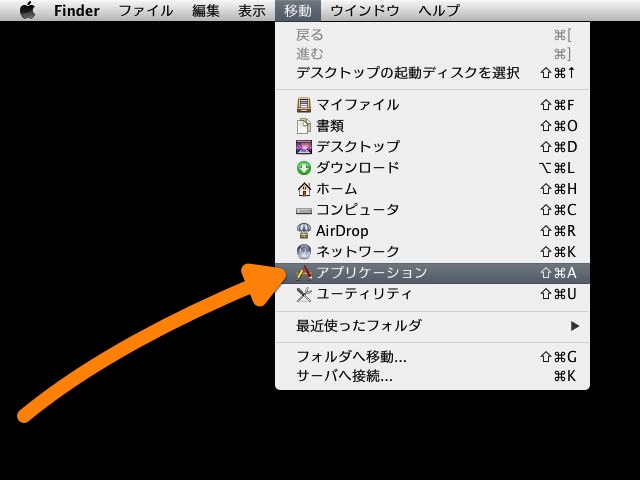Open the ヘルプ menu
This screenshot has height=480, width=640.
click(x=439, y=11)
